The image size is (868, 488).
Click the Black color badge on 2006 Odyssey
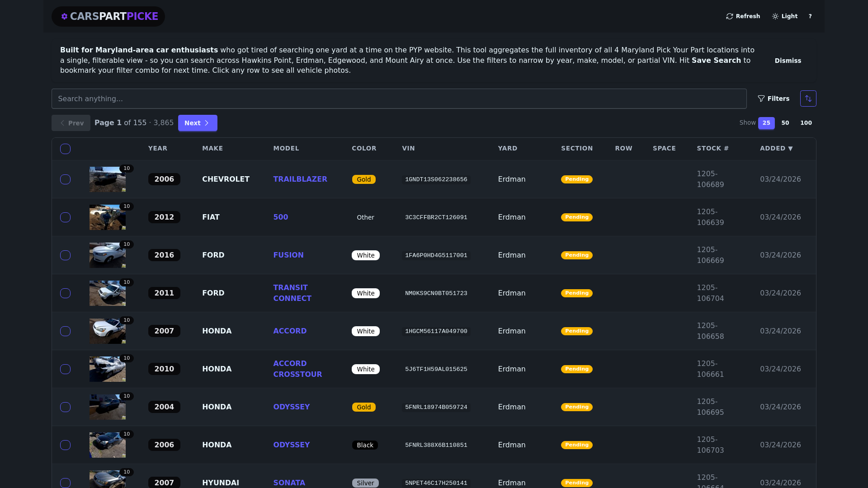click(365, 445)
